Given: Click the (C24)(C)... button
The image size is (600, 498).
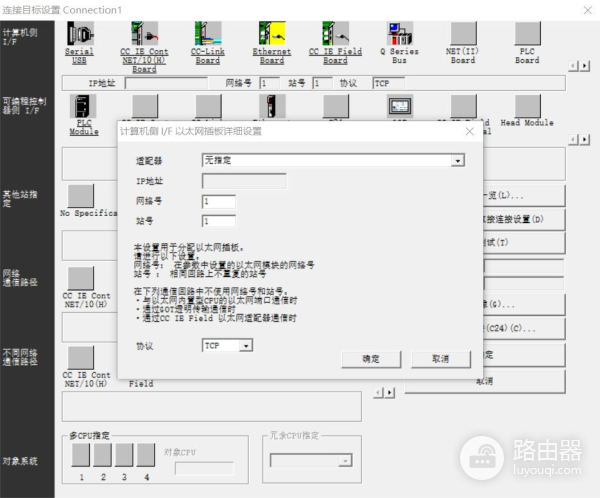Looking at the screenshot, I should click(x=524, y=328).
